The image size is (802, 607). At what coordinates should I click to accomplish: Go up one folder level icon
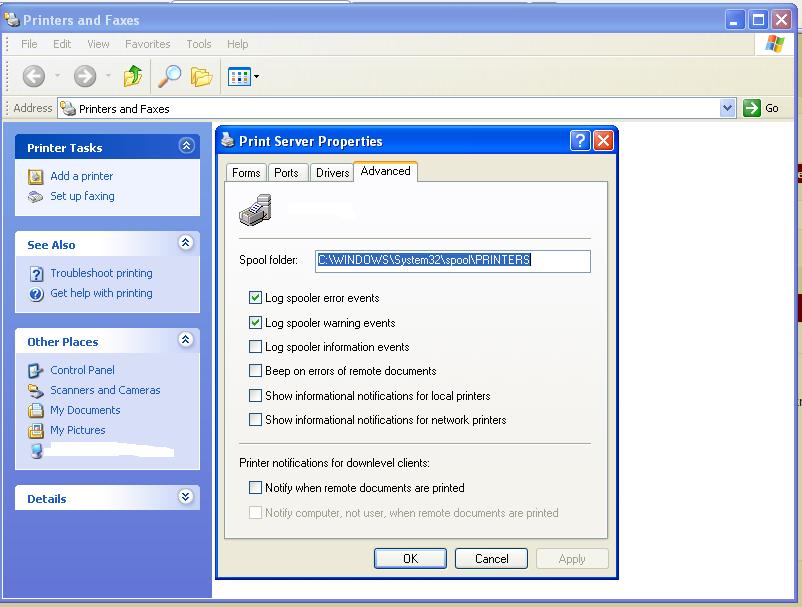133,76
